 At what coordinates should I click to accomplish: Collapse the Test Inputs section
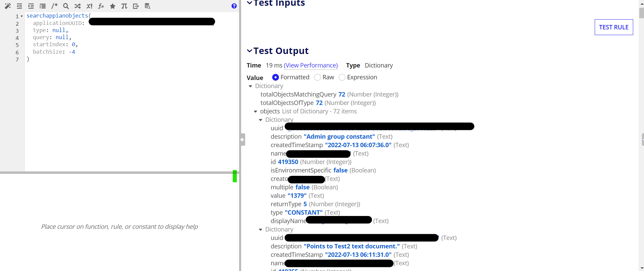(250, 3)
